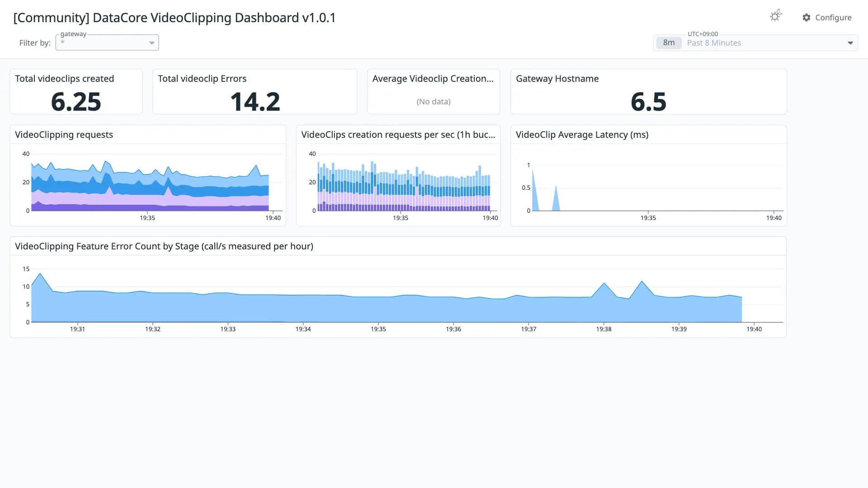The height and width of the screenshot is (488, 868).
Task: Click the (No data) message
Action: pos(434,102)
